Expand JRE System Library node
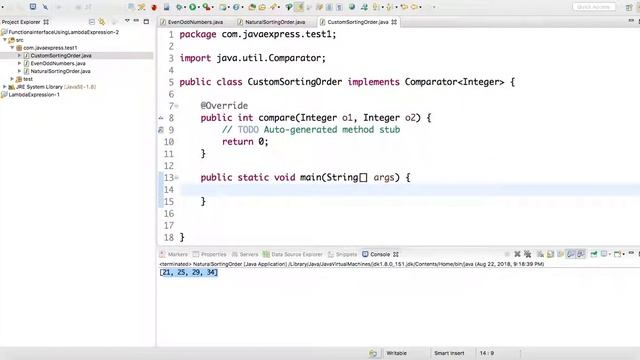The width and height of the screenshot is (640, 360). click(5, 87)
